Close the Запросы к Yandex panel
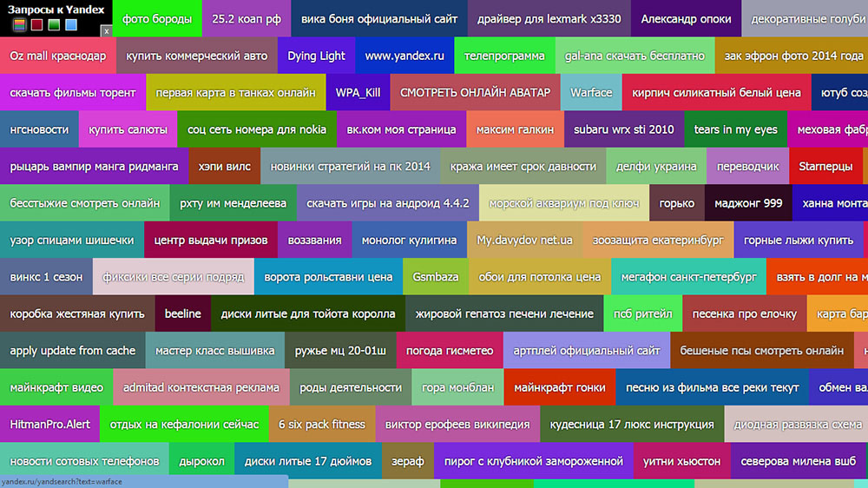Screen dimensions: 868x488 106,31
